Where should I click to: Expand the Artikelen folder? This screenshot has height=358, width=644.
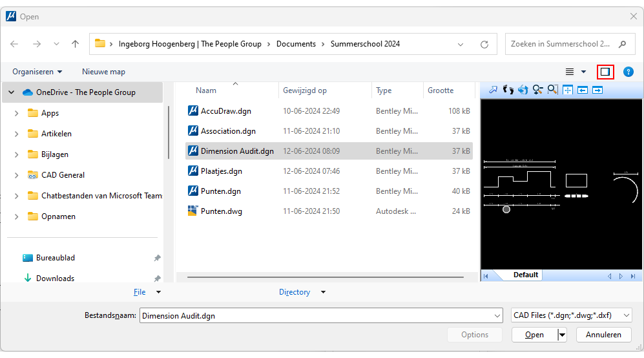point(16,134)
